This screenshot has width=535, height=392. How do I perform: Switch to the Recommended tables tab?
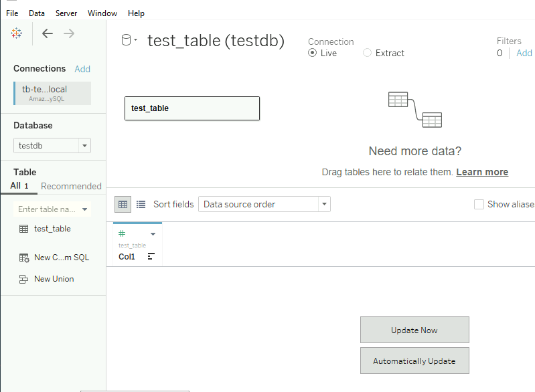click(x=71, y=186)
